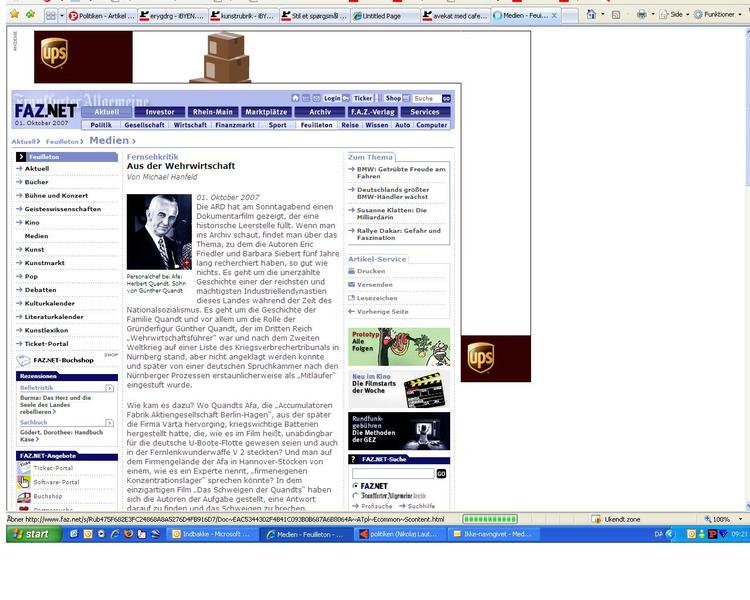The image size is (750, 600).
Task: Expand the Belletristik arrow box
Action: tap(110, 388)
